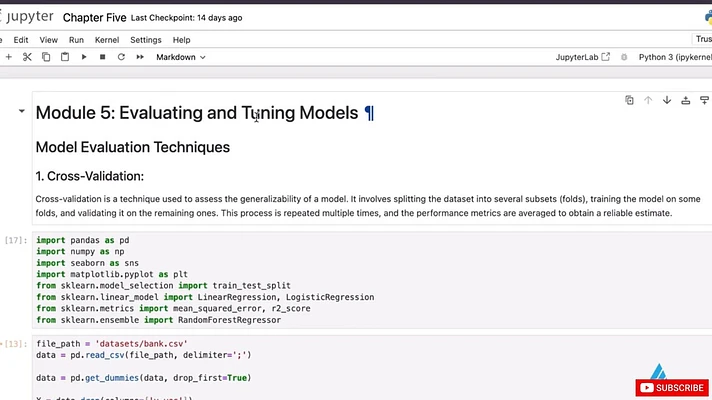This screenshot has width=712, height=400.
Task: Click the import pandas as pd line
Action: pyautogui.click(x=83, y=240)
